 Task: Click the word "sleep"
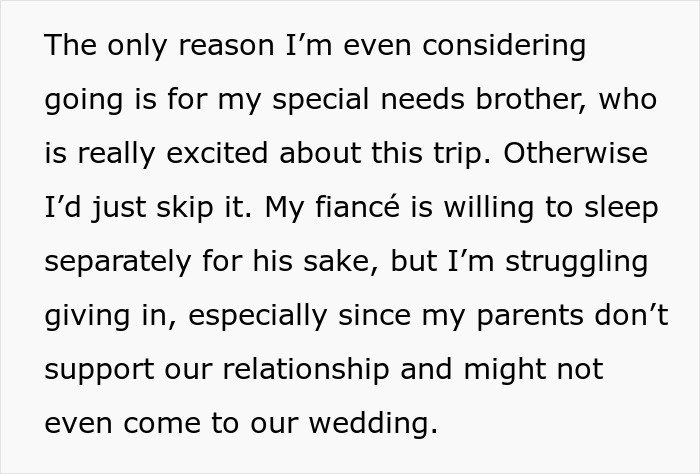[623, 209]
